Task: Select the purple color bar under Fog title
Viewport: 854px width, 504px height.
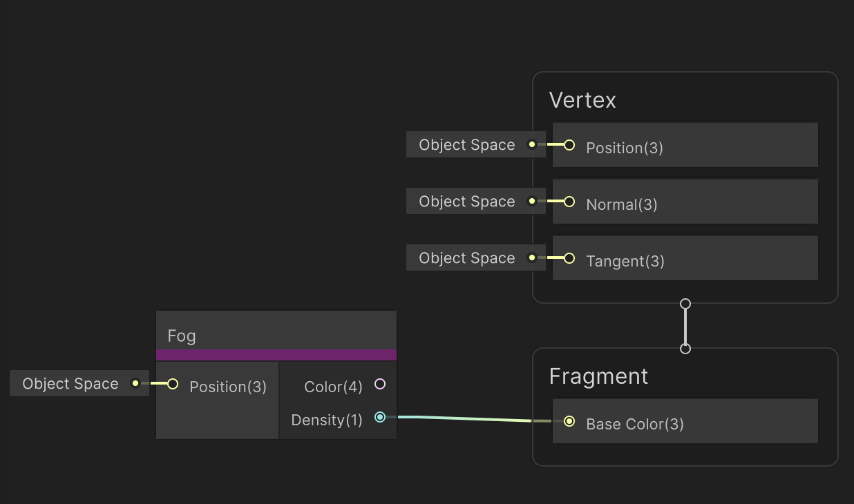Action: (276, 353)
